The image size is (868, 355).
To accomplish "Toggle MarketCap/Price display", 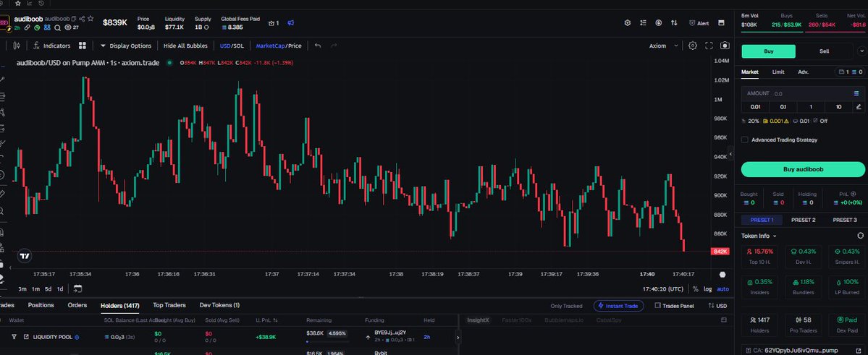I will (x=279, y=46).
